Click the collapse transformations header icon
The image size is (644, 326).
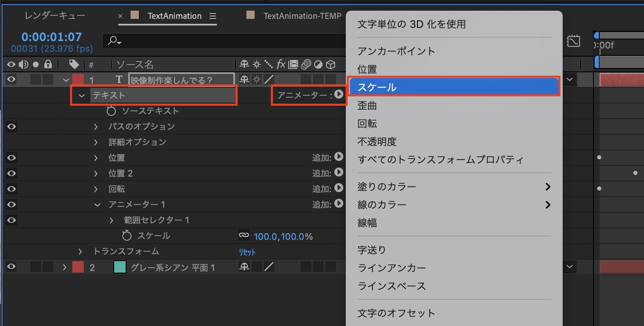click(x=257, y=64)
